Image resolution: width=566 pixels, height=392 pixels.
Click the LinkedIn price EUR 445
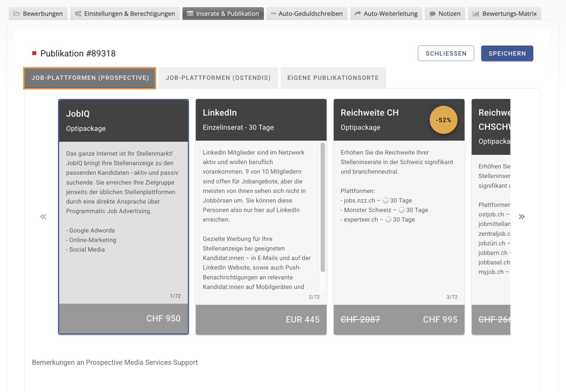pos(302,319)
